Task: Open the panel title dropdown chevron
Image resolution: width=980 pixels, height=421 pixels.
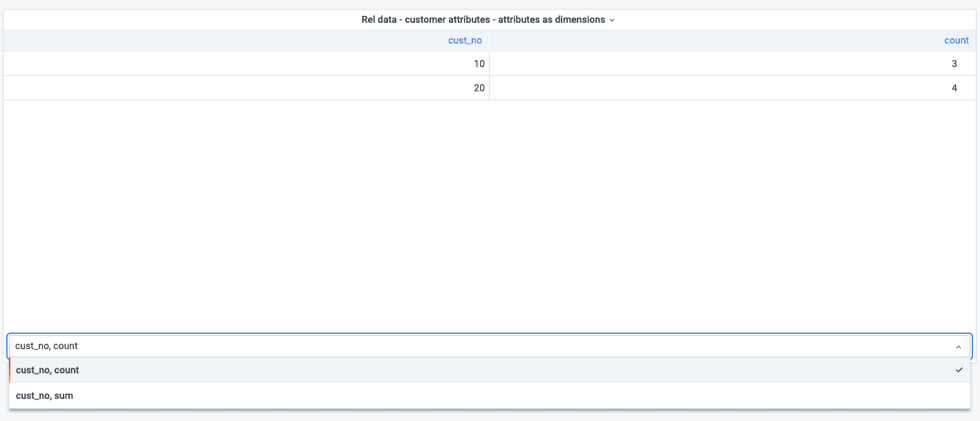Action: tap(612, 20)
